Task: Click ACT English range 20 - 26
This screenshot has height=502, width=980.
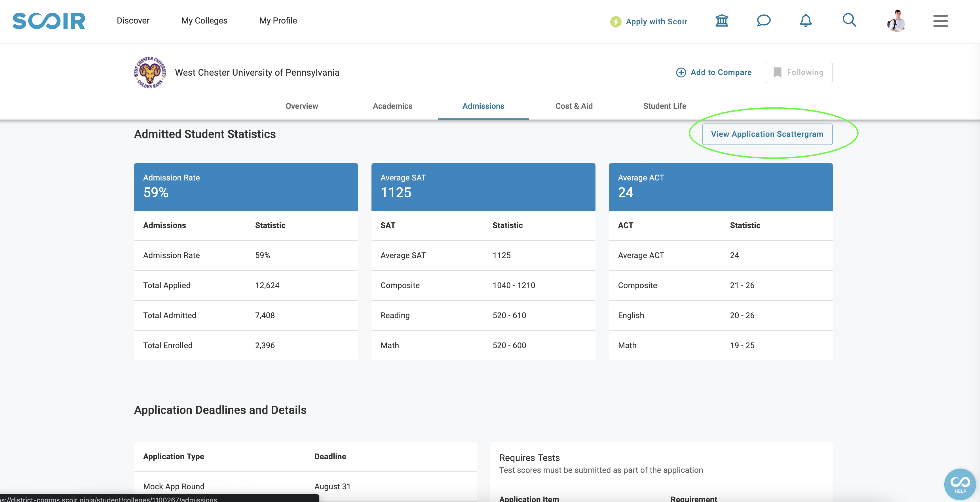Action: click(x=742, y=315)
